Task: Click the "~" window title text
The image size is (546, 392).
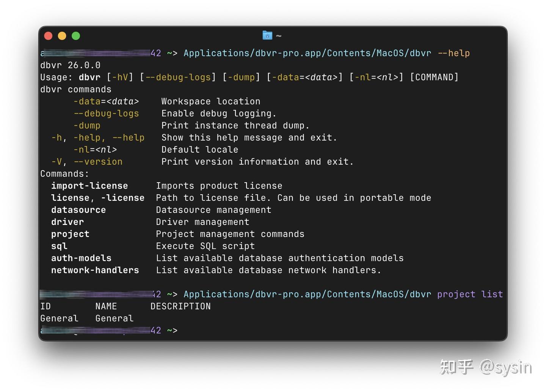Action: [279, 36]
